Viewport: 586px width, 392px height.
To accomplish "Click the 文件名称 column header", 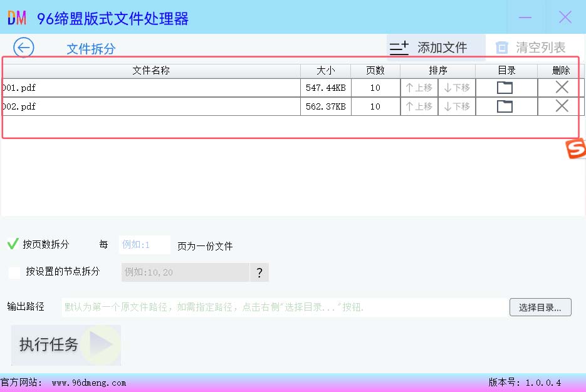I will [x=151, y=70].
